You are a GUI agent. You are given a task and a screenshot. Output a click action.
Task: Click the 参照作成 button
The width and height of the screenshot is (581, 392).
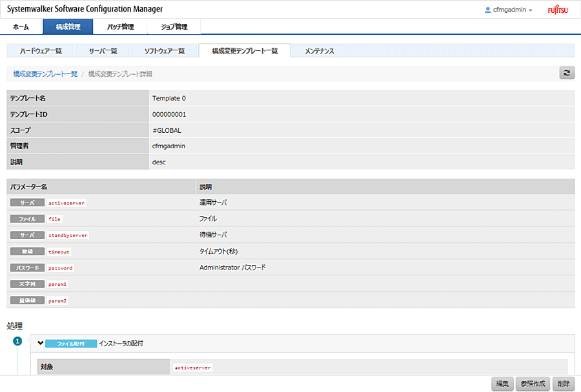click(x=533, y=384)
